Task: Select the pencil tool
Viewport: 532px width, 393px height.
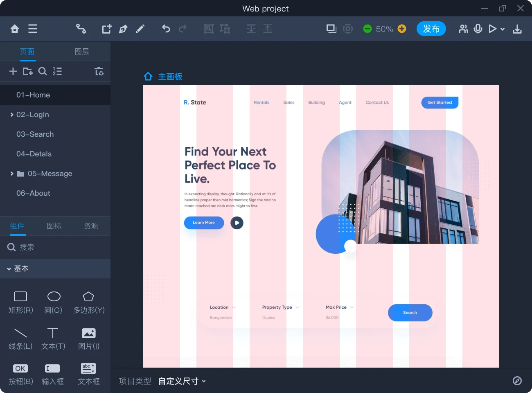Action: [x=140, y=29]
